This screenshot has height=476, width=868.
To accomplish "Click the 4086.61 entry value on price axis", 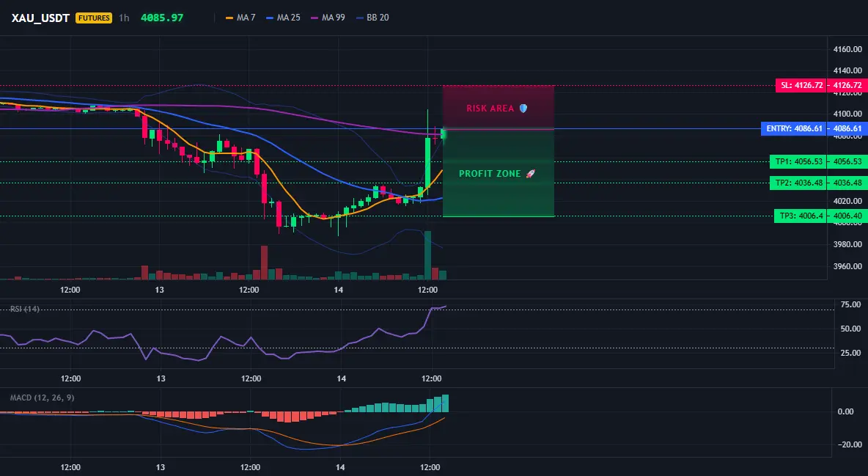I will (x=847, y=128).
